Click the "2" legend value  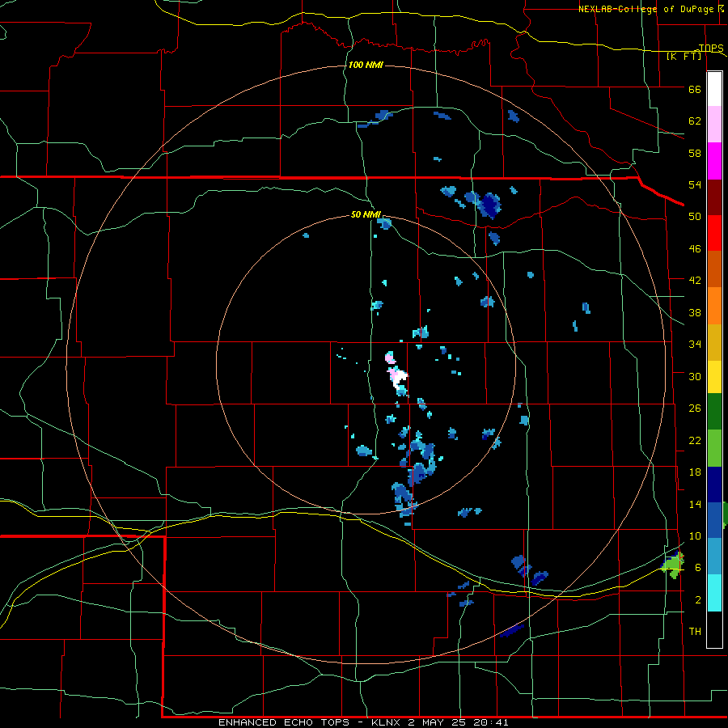(698, 600)
